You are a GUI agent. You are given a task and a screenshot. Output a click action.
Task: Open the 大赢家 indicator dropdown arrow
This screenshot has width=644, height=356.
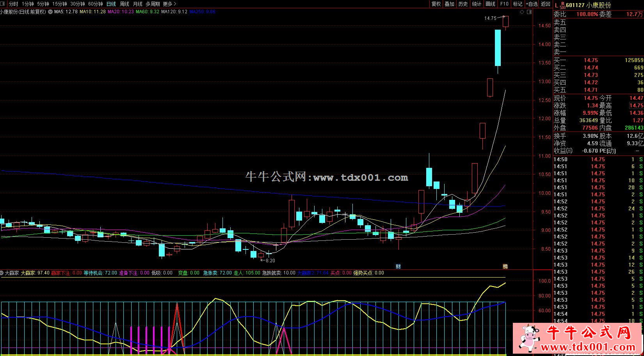tap(2, 273)
